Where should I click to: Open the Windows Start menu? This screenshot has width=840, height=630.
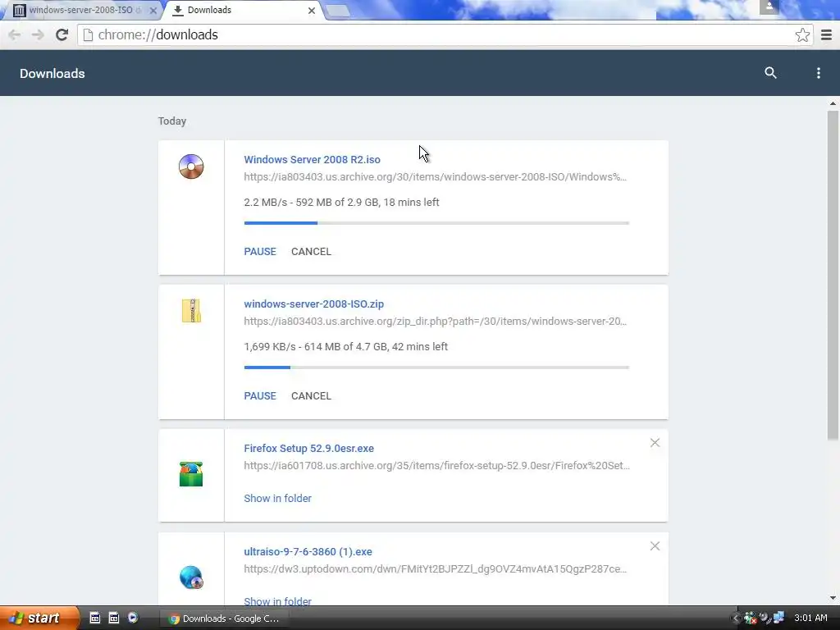coord(39,619)
